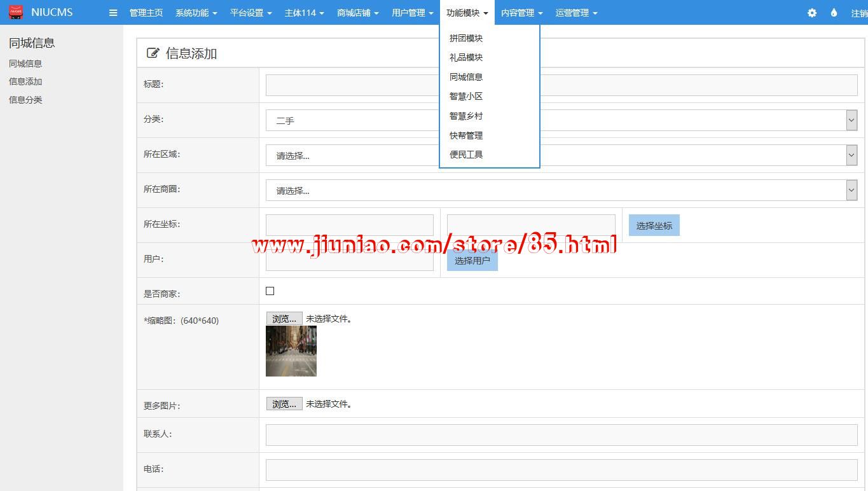
Task: Focus the 联系人 input field
Action: tap(561, 435)
